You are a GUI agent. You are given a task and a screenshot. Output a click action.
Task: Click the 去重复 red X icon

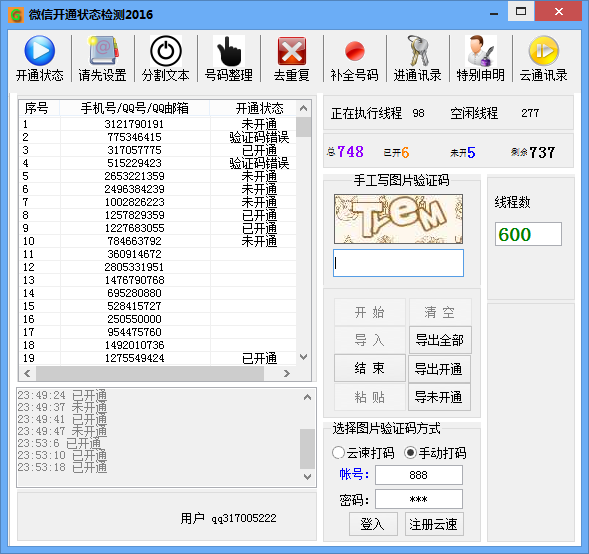point(292,51)
